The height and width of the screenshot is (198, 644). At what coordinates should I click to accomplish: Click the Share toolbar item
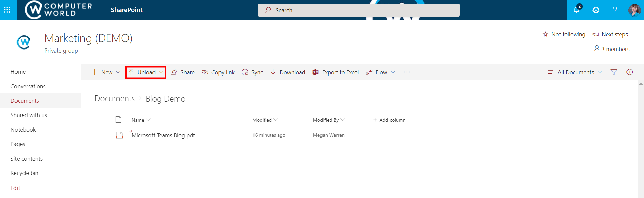pyautogui.click(x=182, y=72)
